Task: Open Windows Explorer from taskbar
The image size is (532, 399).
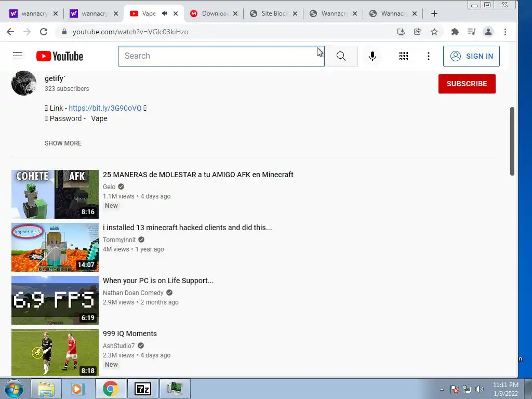Action: (46, 389)
